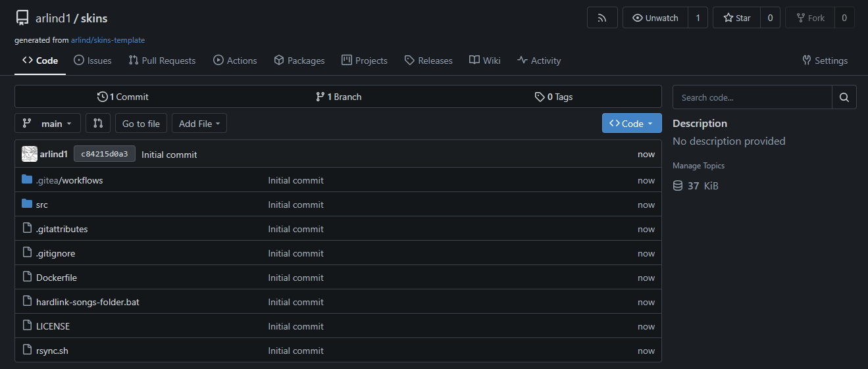Follow the arlind/skins-template link

point(108,40)
